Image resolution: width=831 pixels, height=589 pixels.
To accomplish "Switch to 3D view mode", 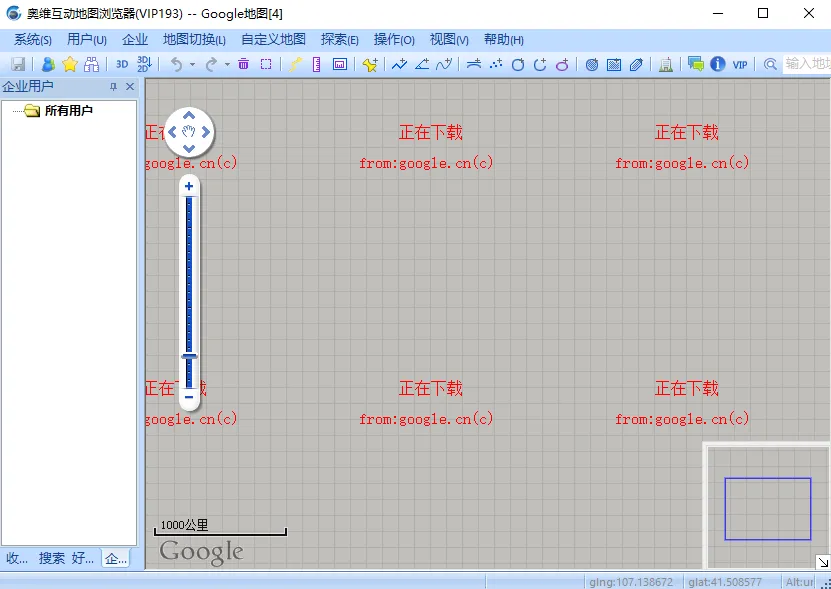I will (122, 64).
